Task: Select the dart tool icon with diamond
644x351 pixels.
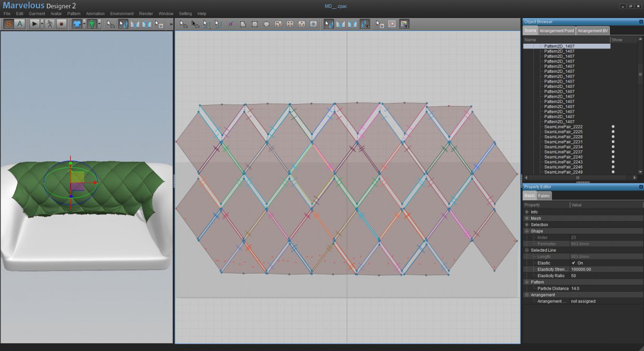Action: pos(313,24)
